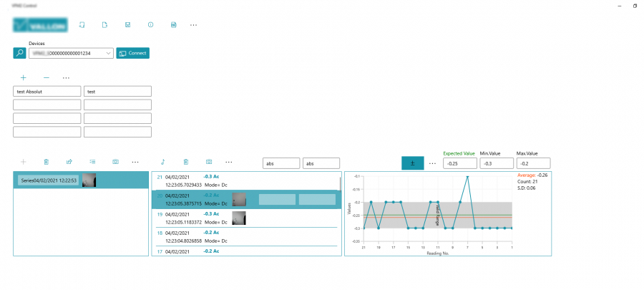The height and width of the screenshot is (290, 644).
Task: Click the save (floppy disk) icon
Action: [127, 25]
